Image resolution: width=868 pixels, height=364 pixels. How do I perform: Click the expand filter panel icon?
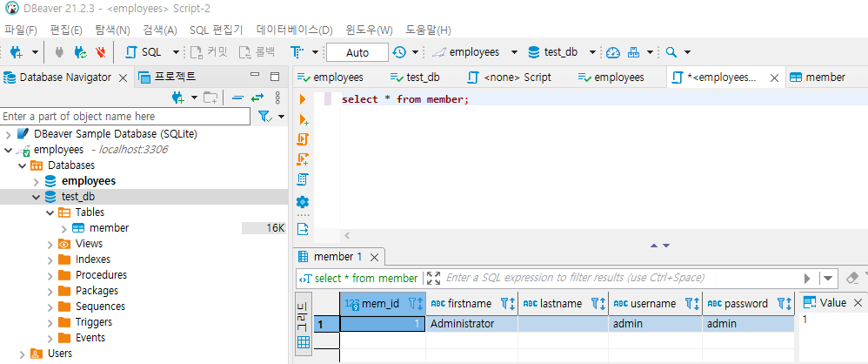[434, 278]
